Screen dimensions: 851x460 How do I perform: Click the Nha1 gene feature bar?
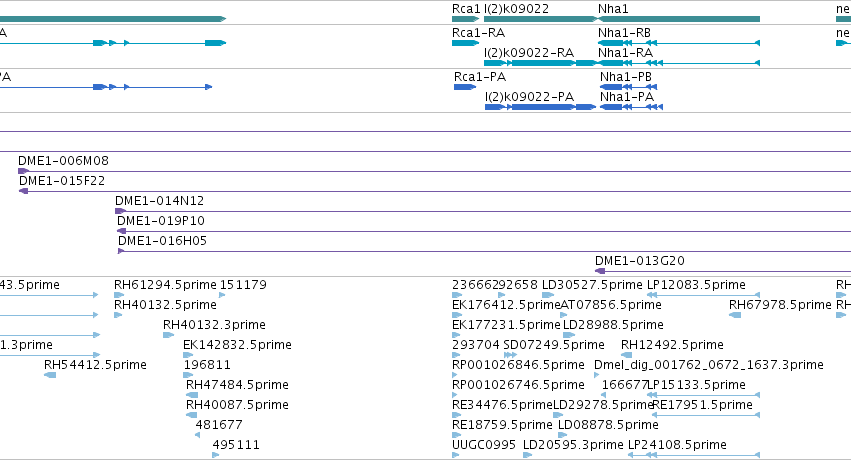(678, 19)
